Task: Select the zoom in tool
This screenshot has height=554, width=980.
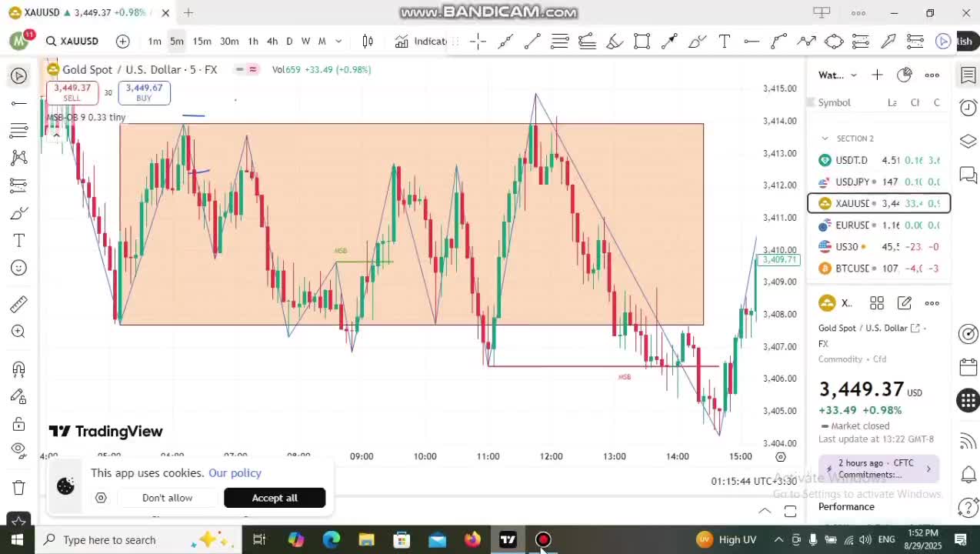Action: 19,332
